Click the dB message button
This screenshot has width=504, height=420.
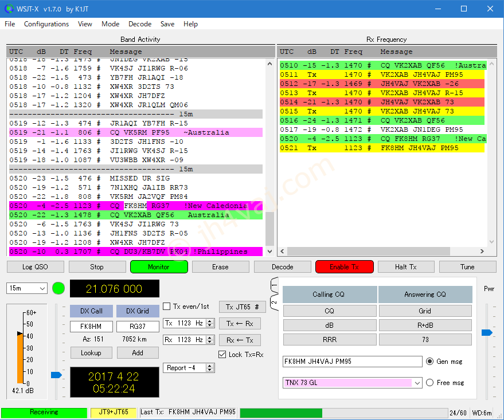click(x=330, y=325)
